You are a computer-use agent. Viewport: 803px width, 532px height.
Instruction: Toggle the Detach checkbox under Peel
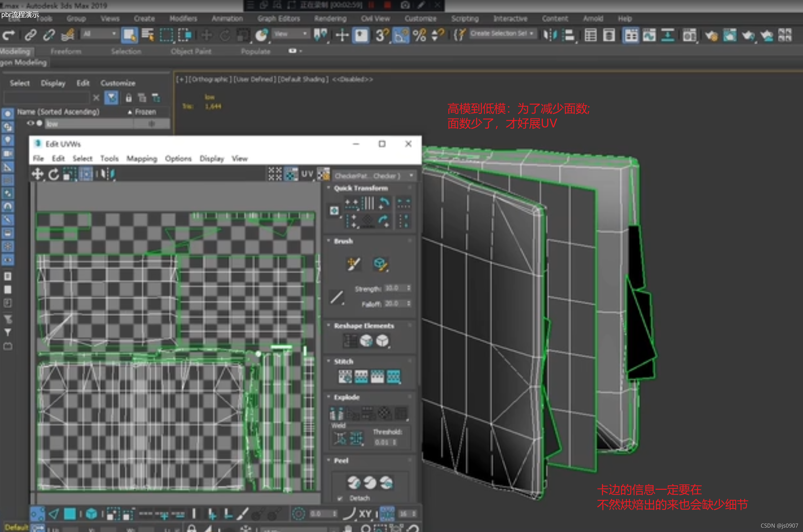tap(340, 498)
